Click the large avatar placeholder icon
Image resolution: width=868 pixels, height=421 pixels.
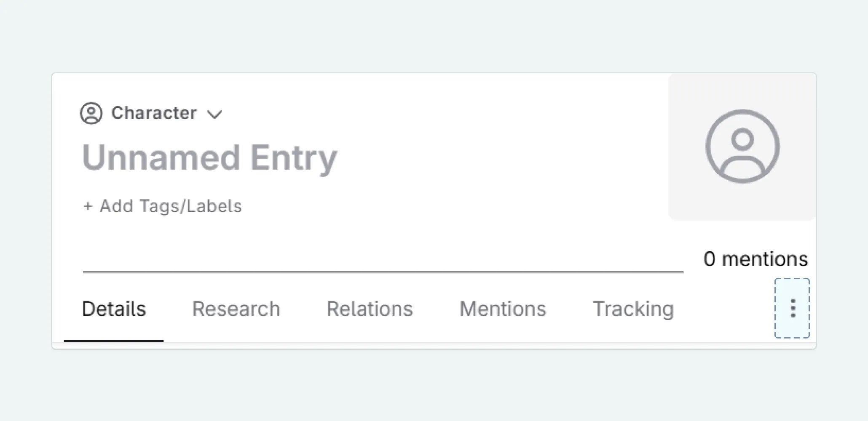tap(742, 147)
